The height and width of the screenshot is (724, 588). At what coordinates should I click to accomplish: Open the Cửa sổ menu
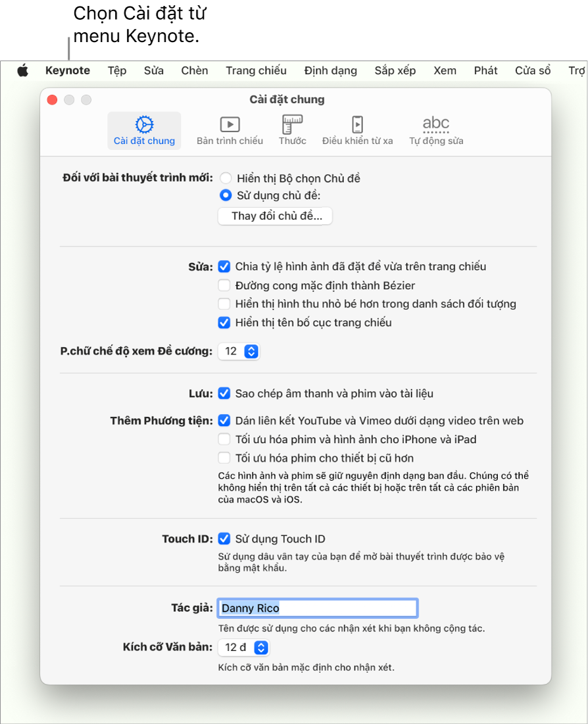point(533,70)
